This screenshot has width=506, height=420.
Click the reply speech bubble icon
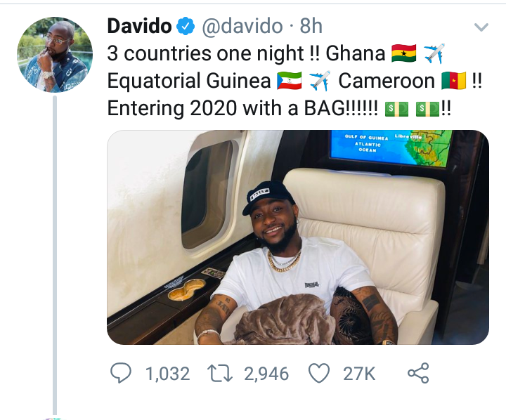(121, 373)
